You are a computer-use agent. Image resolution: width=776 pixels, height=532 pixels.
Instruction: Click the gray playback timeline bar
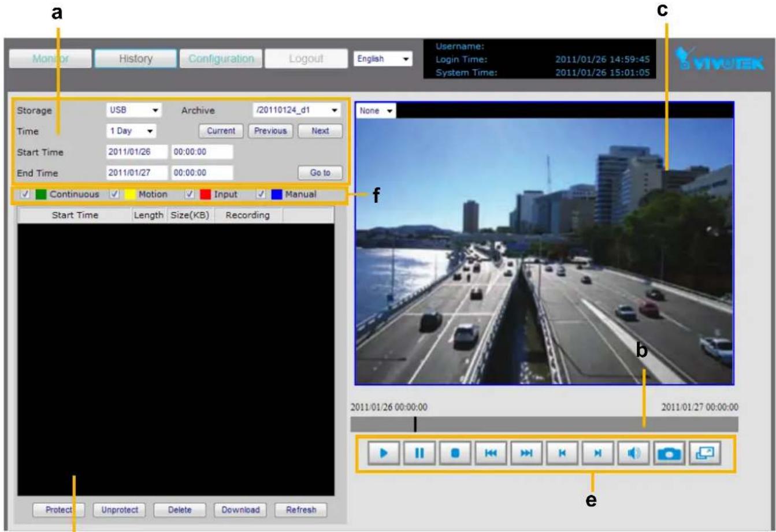point(544,424)
